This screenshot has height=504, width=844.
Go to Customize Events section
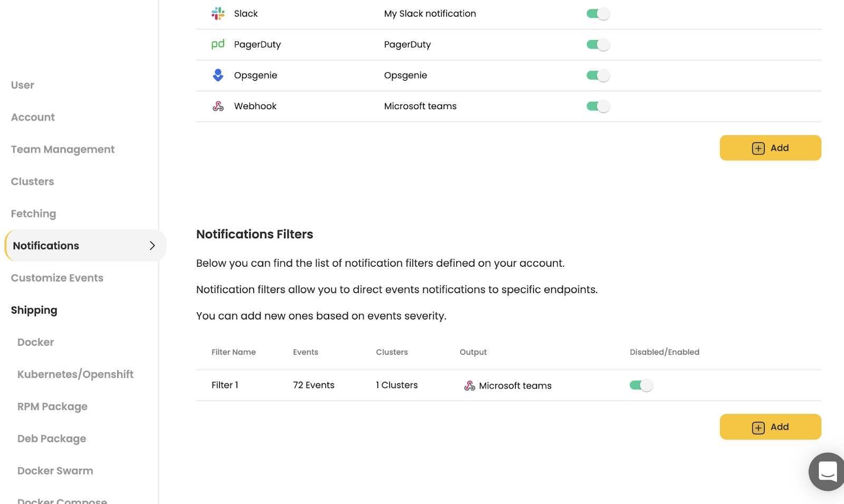pyautogui.click(x=57, y=278)
